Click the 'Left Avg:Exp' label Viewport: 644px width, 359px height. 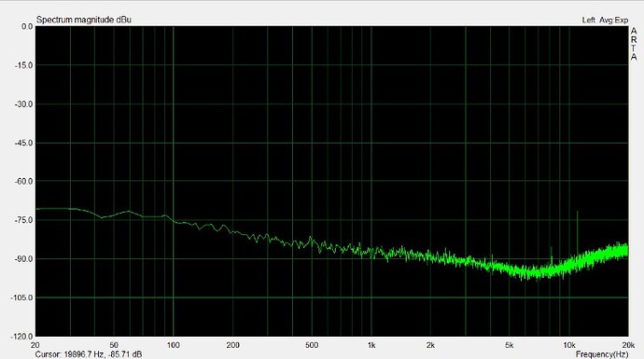(605, 20)
